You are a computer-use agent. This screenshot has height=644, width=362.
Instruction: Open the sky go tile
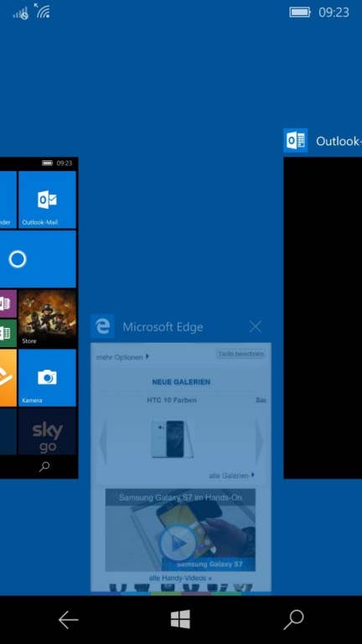[x=47, y=431]
